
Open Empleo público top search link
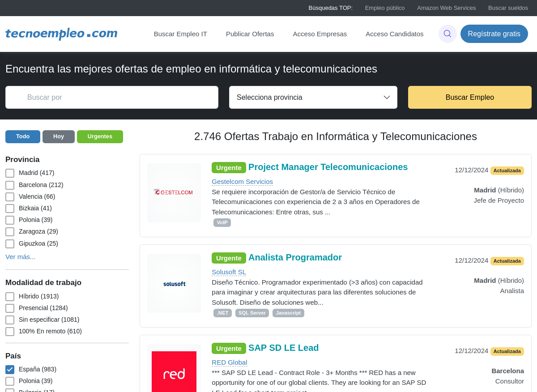coord(385,8)
